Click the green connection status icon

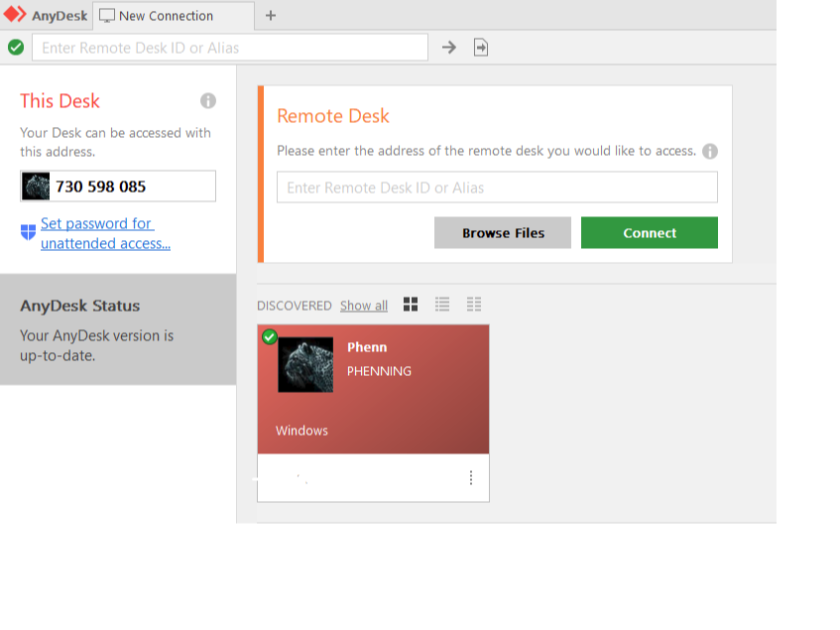pos(16,48)
